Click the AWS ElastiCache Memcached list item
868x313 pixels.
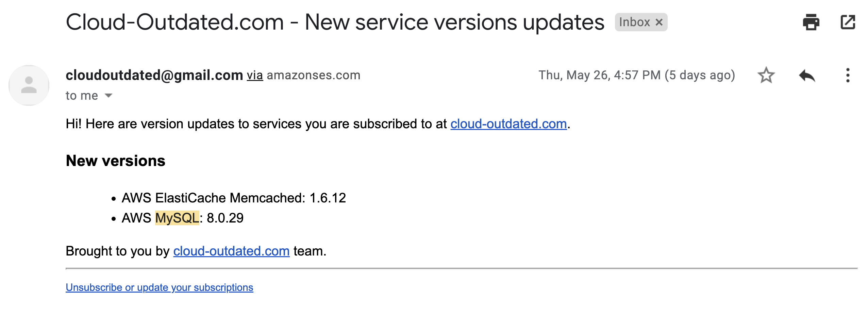coord(234,198)
